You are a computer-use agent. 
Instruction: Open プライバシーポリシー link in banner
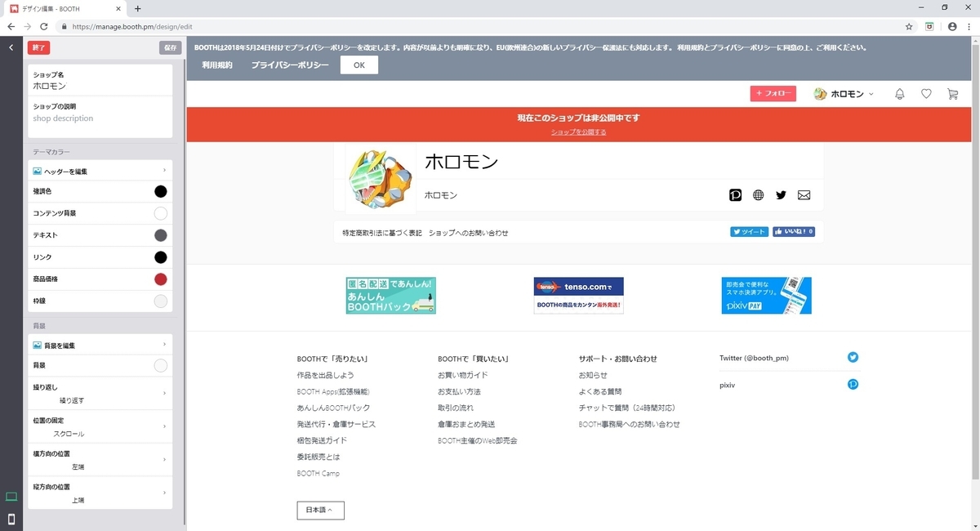290,65
